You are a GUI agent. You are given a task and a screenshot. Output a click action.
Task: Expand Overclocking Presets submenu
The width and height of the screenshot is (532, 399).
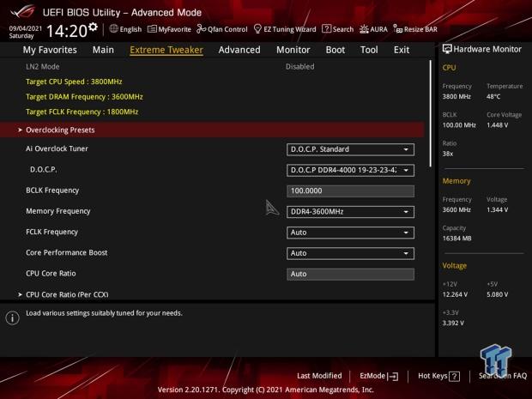coord(212,130)
